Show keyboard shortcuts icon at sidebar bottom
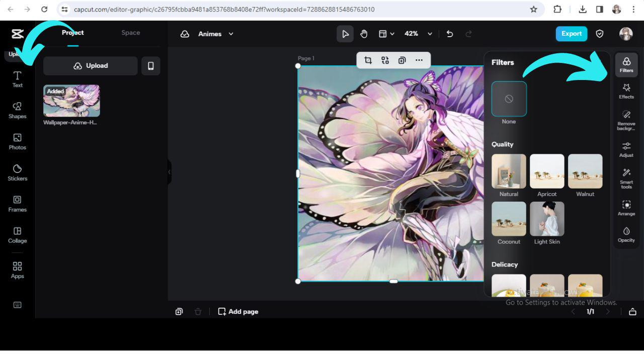Viewport: 644px width, 362px height. pos(17,305)
